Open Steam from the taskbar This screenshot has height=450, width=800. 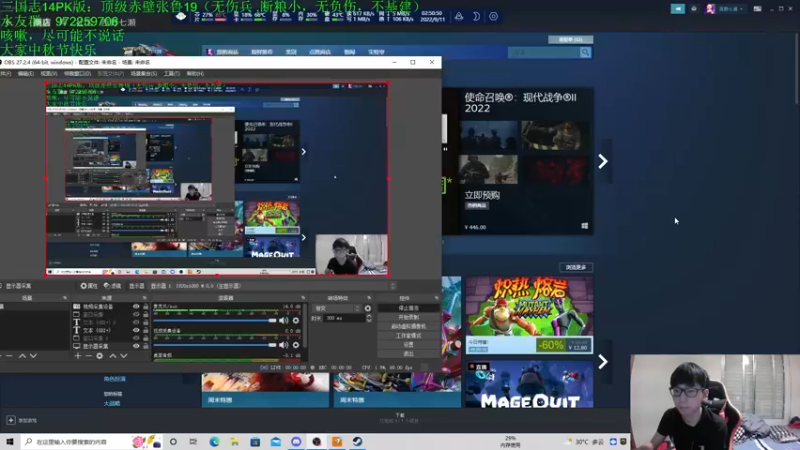pyautogui.click(x=357, y=442)
